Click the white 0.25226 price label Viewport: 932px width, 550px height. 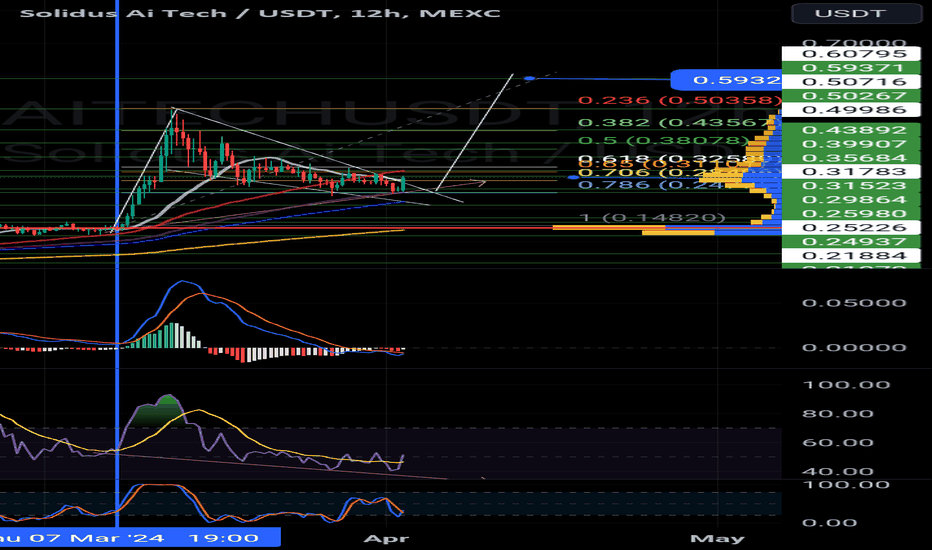(x=852, y=228)
